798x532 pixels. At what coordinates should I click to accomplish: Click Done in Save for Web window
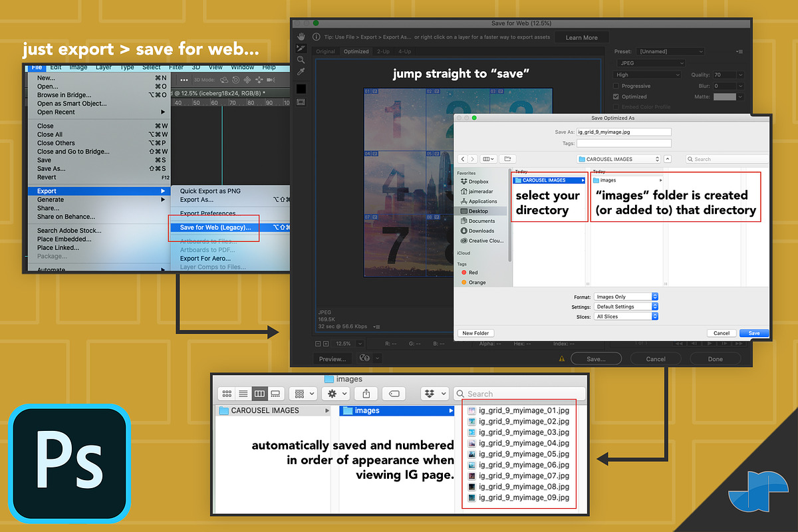pos(715,358)
